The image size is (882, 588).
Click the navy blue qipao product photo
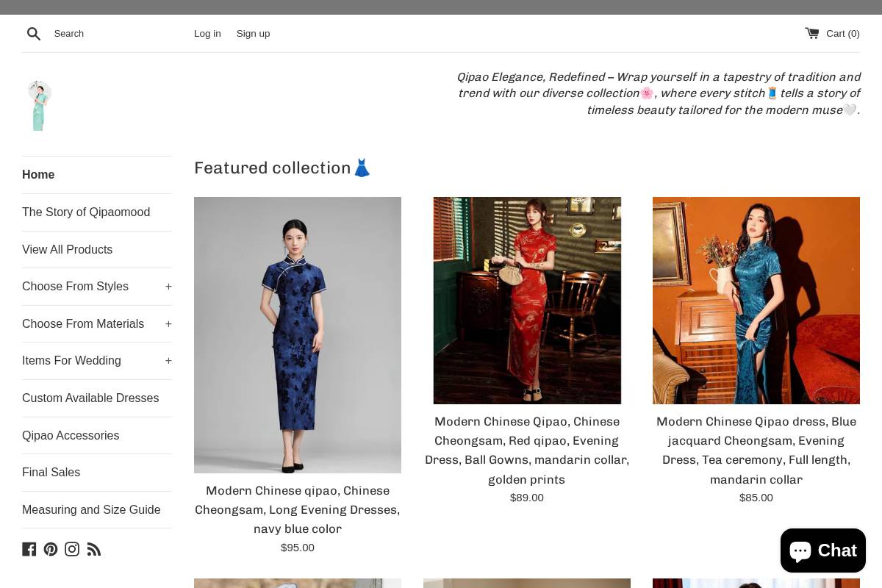(297, 334)
